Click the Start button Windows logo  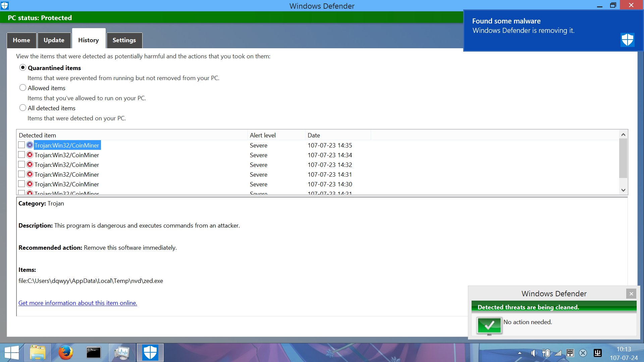coord(12,353)
